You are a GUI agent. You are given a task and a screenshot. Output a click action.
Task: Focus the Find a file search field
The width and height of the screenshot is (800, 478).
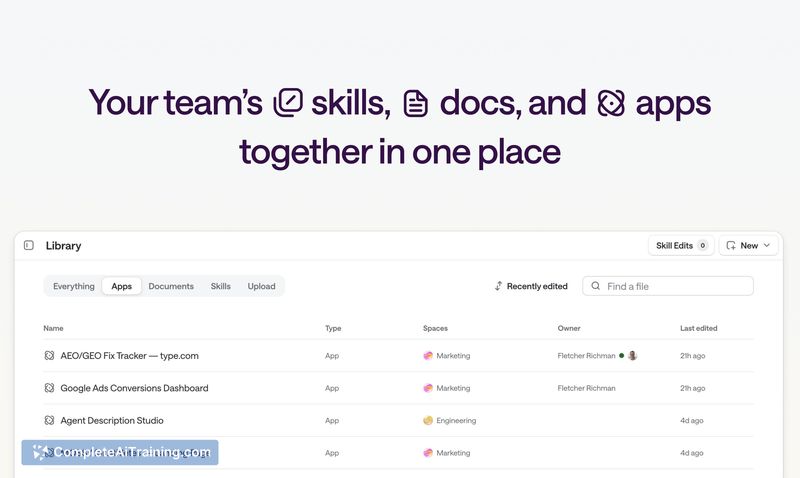coord(668,286)
